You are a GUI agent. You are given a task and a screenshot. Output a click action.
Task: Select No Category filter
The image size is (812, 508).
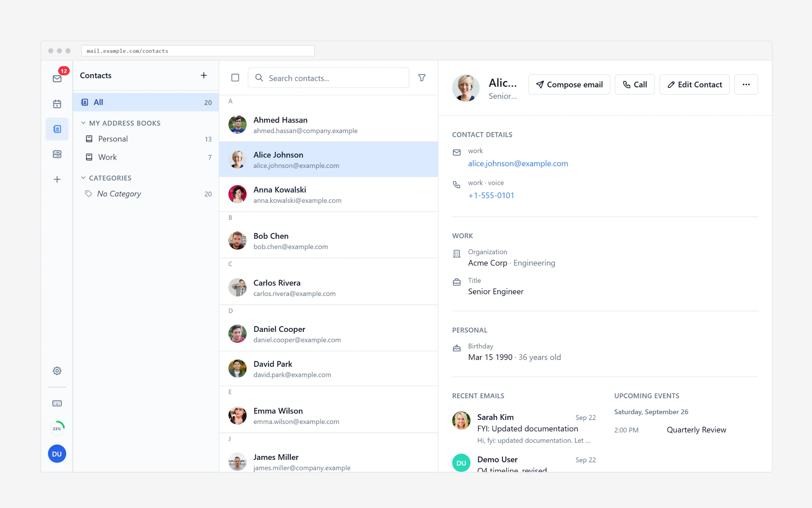point(146,194)
